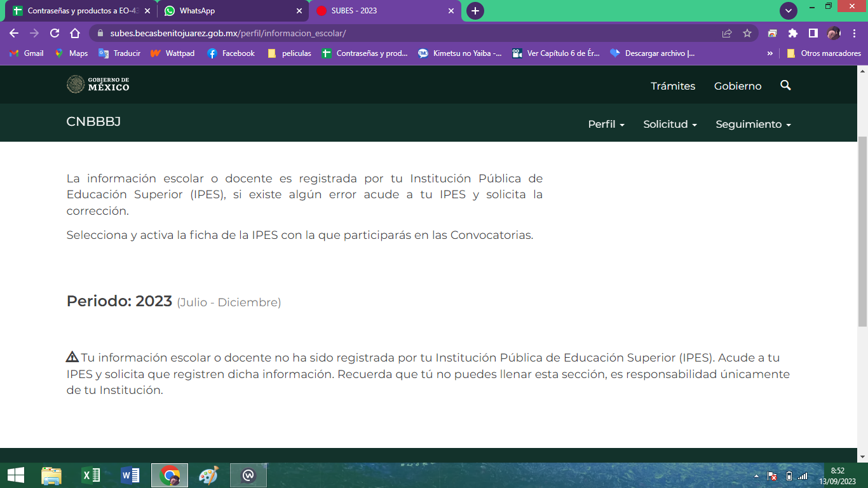Screen dimensions: 868x488
Task: Open Paint from the taskbar
Action: [x=208, y=475]
